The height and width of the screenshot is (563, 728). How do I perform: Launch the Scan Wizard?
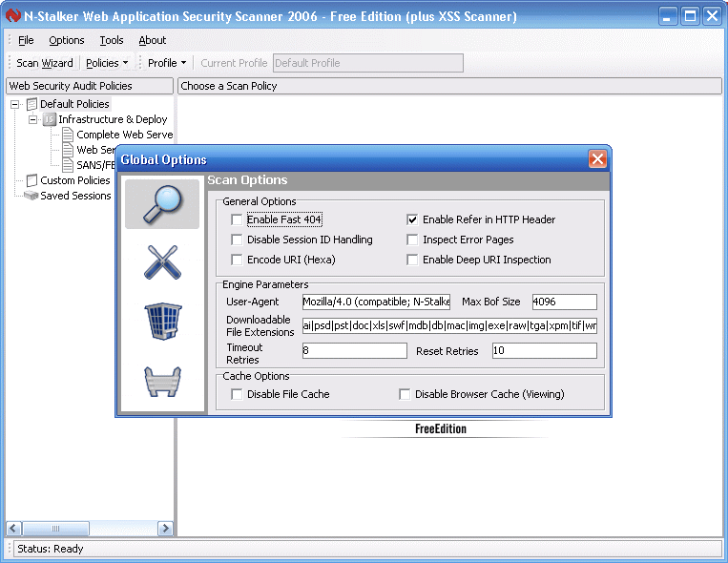45,63
